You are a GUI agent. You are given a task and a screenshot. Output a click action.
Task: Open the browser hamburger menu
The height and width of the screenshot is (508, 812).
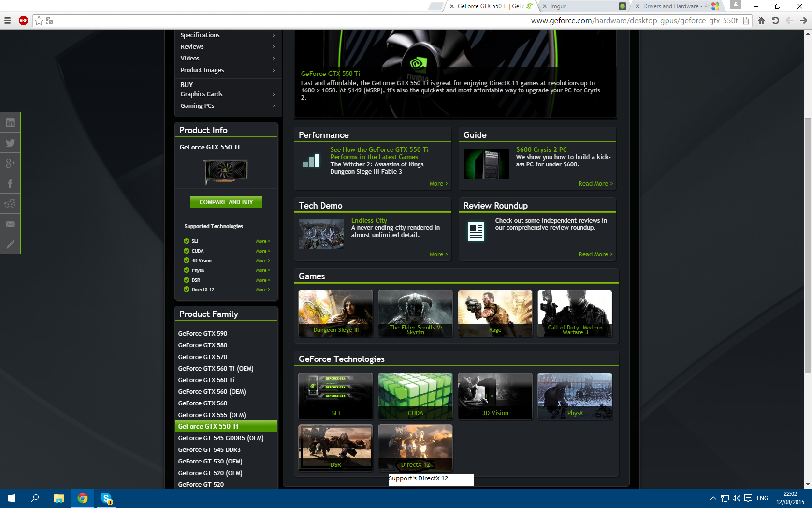7,20
